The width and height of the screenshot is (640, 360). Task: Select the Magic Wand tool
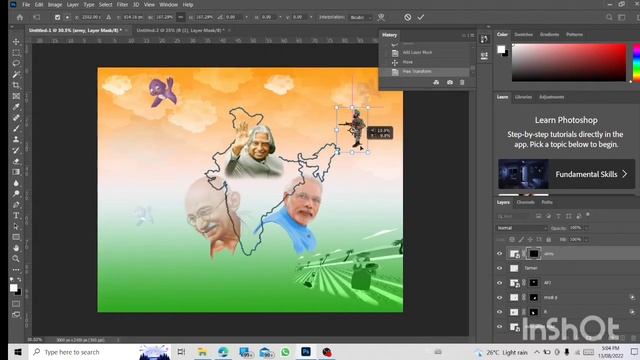(x=16, y=74)
